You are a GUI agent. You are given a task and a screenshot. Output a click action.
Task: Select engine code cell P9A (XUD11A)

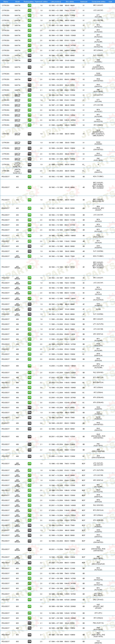[98, 623]
